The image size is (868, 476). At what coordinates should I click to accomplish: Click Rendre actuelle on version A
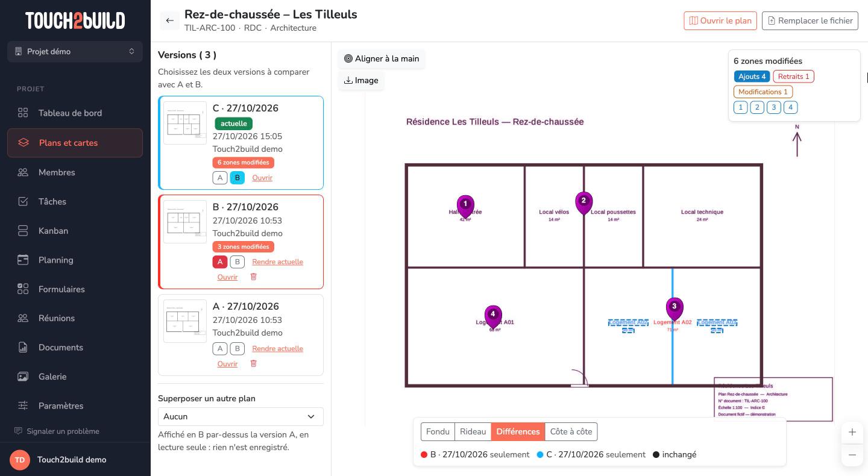[x=277, y=348]
